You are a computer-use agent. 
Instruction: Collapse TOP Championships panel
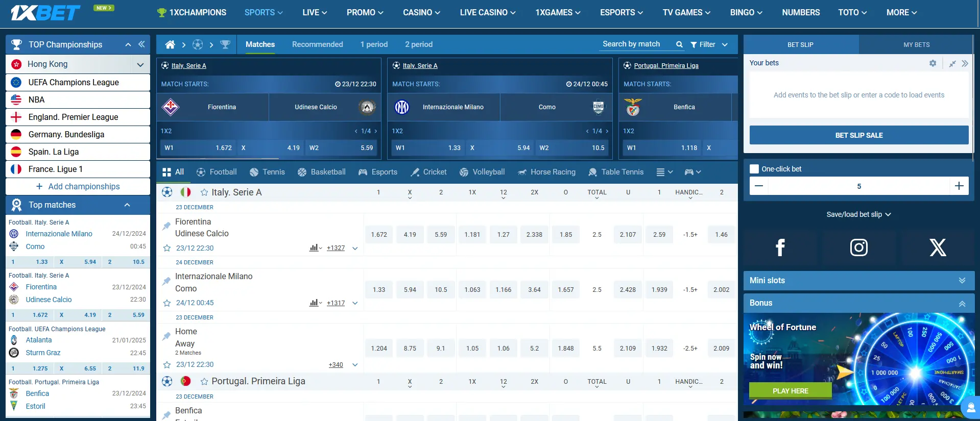(x=128, y=45)
